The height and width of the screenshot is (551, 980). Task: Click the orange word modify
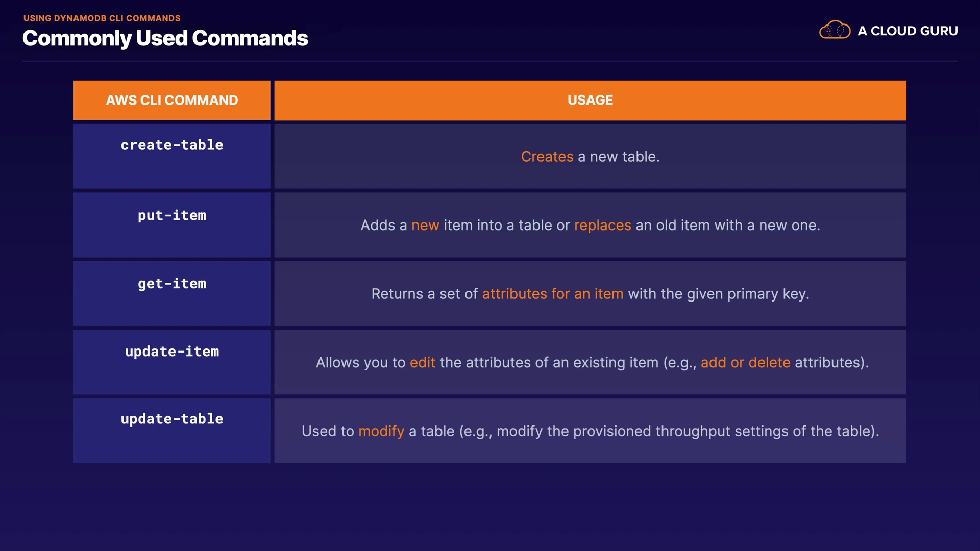[x=381, y=431]
